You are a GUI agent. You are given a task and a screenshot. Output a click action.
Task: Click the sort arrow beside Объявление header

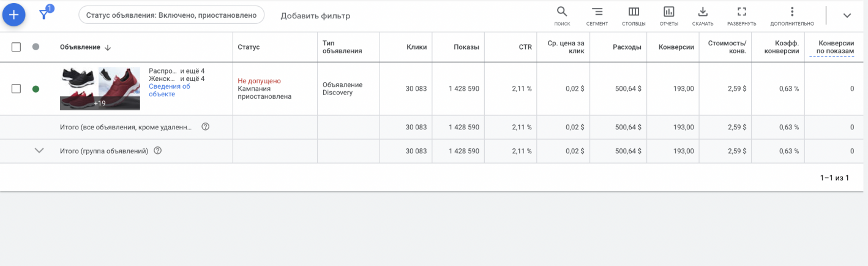(108, 47)
